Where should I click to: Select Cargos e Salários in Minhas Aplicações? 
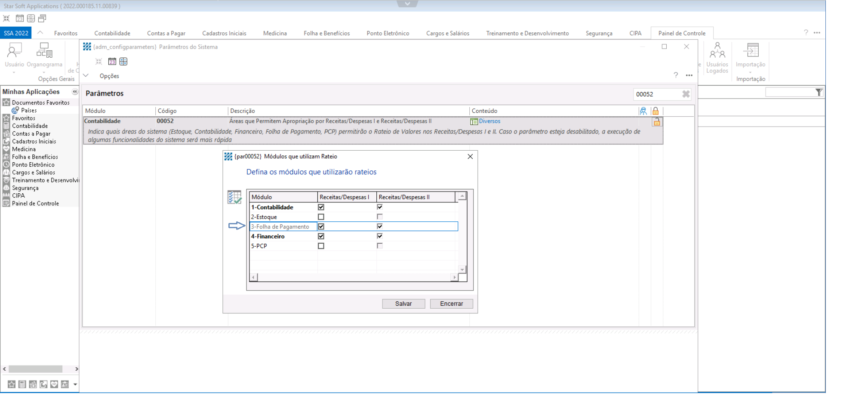coord(33,172)
